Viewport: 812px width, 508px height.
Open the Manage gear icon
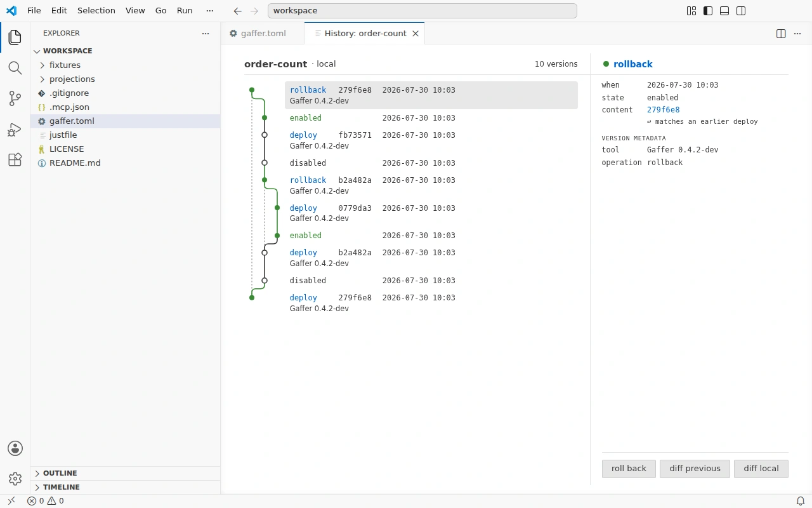(15, 479)
